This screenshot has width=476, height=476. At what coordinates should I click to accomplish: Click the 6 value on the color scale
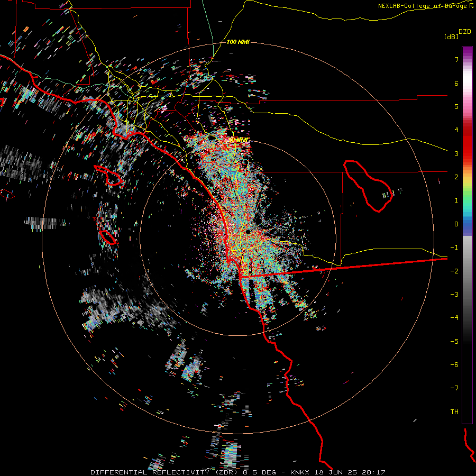456,83
